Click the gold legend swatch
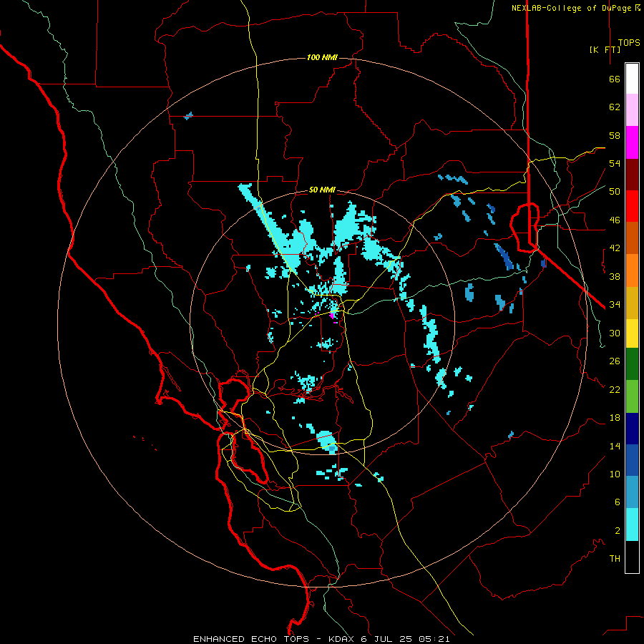Viewport: 644px width, 644px height. point(632,303)
